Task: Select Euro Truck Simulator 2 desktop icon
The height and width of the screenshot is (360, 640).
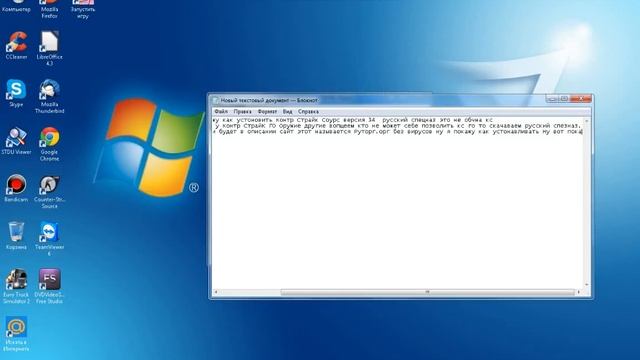Action: [16, 286]
